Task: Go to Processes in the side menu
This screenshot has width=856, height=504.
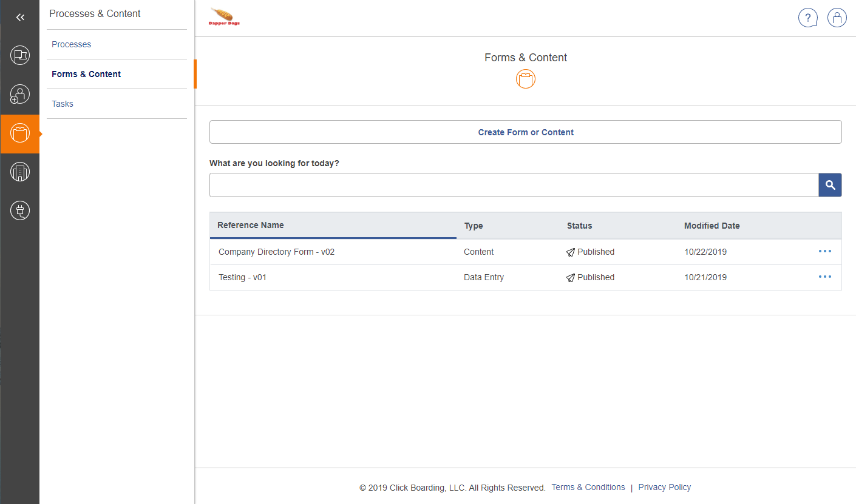Action: tap(72, 44)
